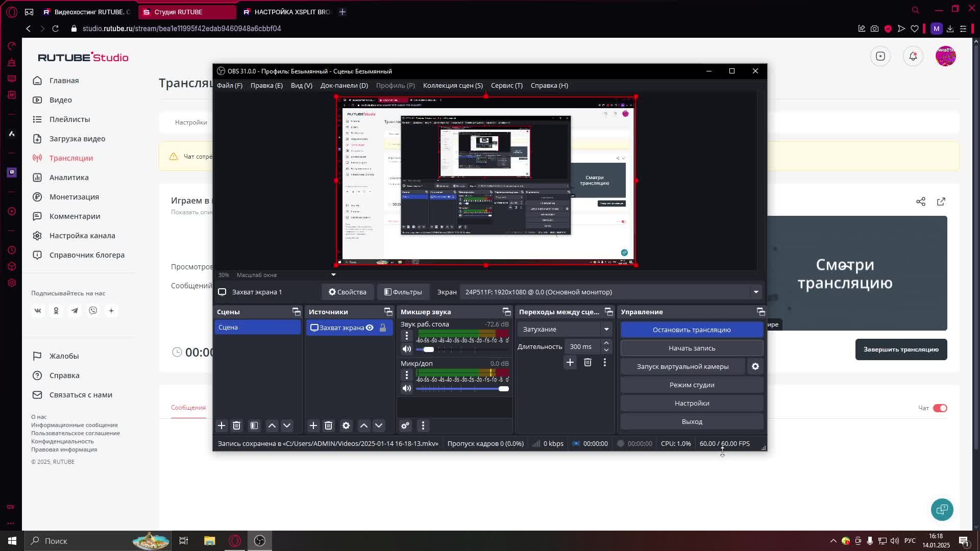980x551 pixels.
Task: Add a new source with plus icon
Action: [x=313, y=425]
